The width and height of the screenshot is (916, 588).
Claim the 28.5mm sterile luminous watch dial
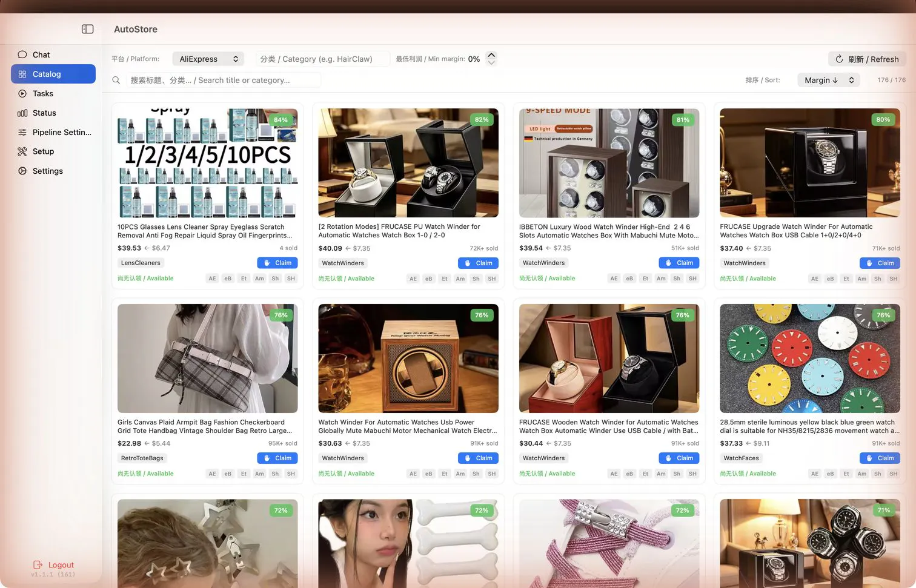coord(880,458)
